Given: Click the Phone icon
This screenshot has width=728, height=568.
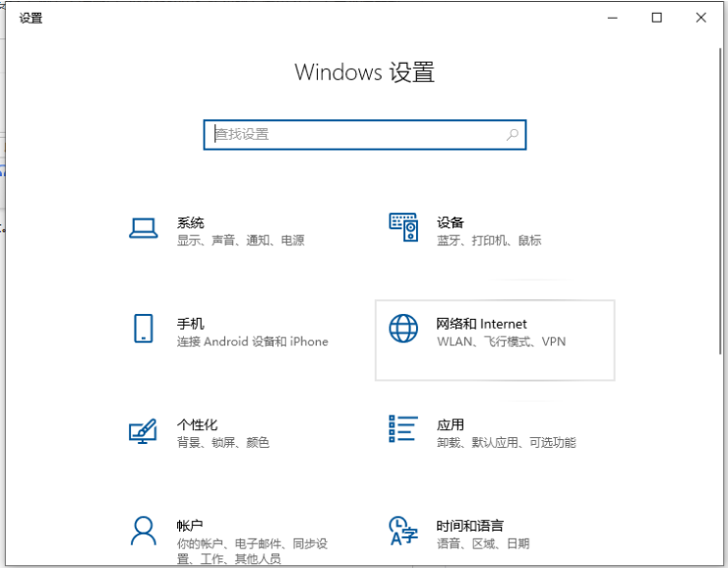Looking at the screenshot, I should (x=144, y=329).
